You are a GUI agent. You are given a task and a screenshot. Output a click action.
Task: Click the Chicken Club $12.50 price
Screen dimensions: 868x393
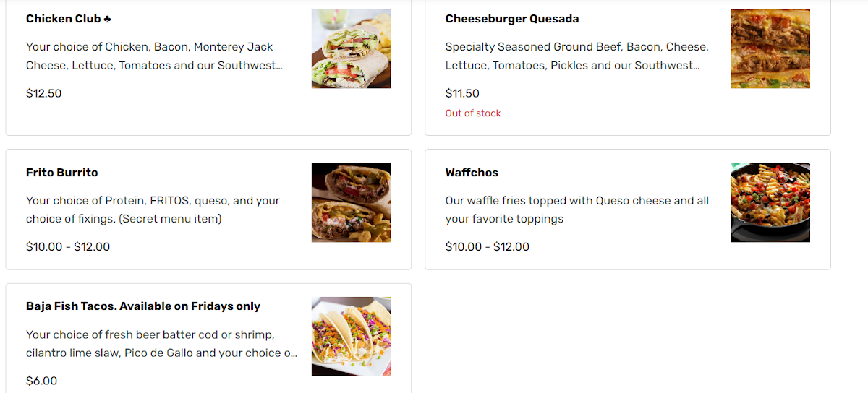click(44, 93)
